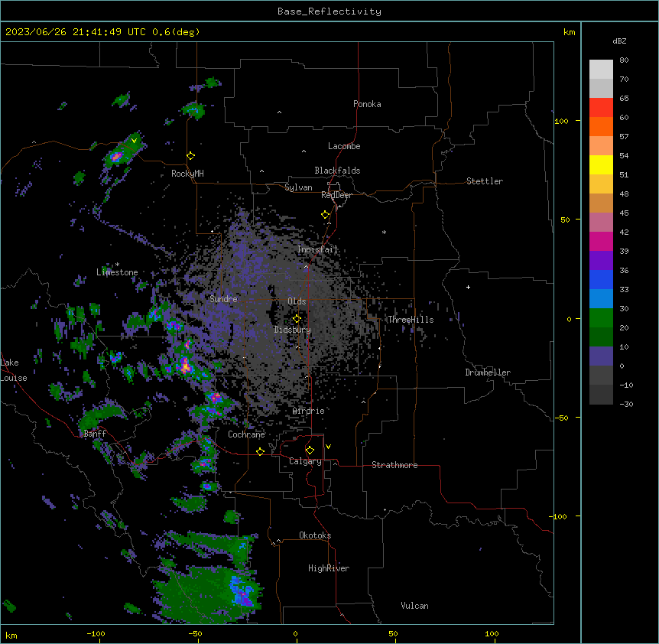Select the Drumheller label
Screen dimensions: 659x644
pyautogui.click(x=488, y=372)
